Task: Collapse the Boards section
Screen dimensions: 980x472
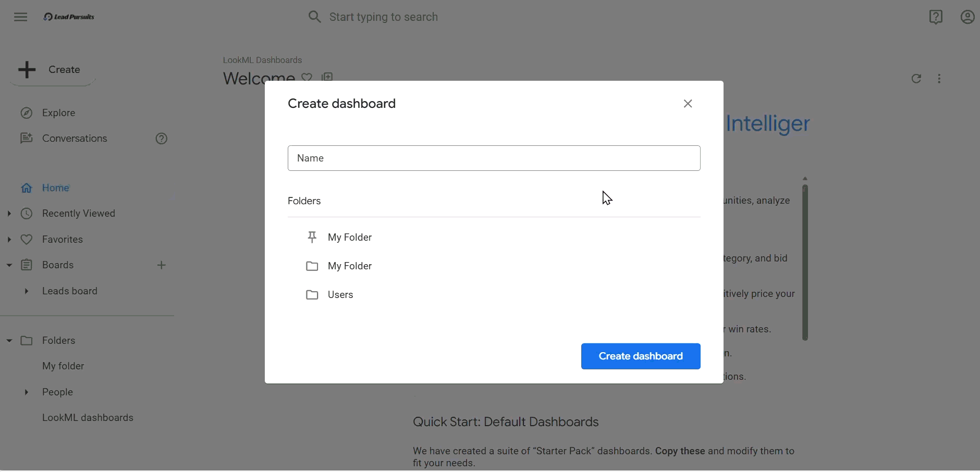Action: [x=9, y=265]
